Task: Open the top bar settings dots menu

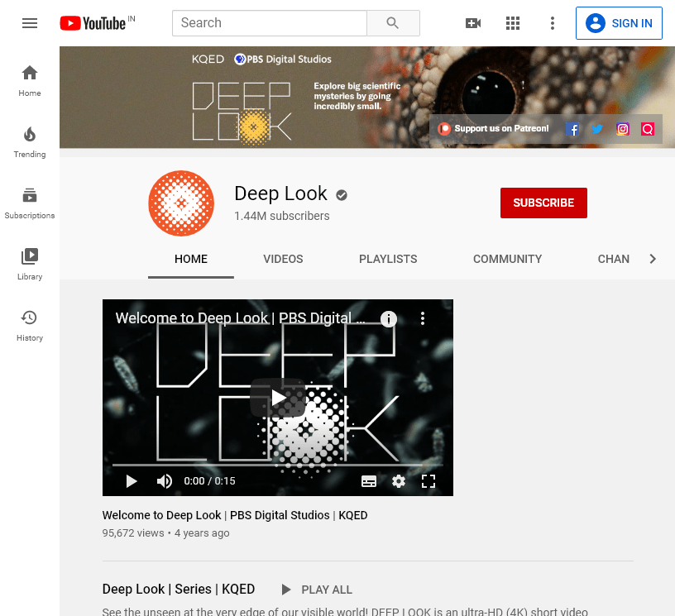Action: pos(553,23)
